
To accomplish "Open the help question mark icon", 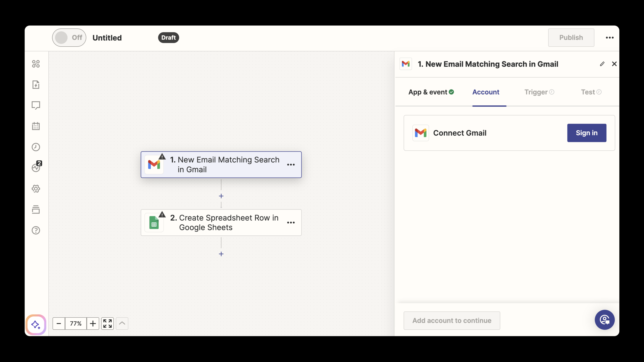I will pos(36,230).
